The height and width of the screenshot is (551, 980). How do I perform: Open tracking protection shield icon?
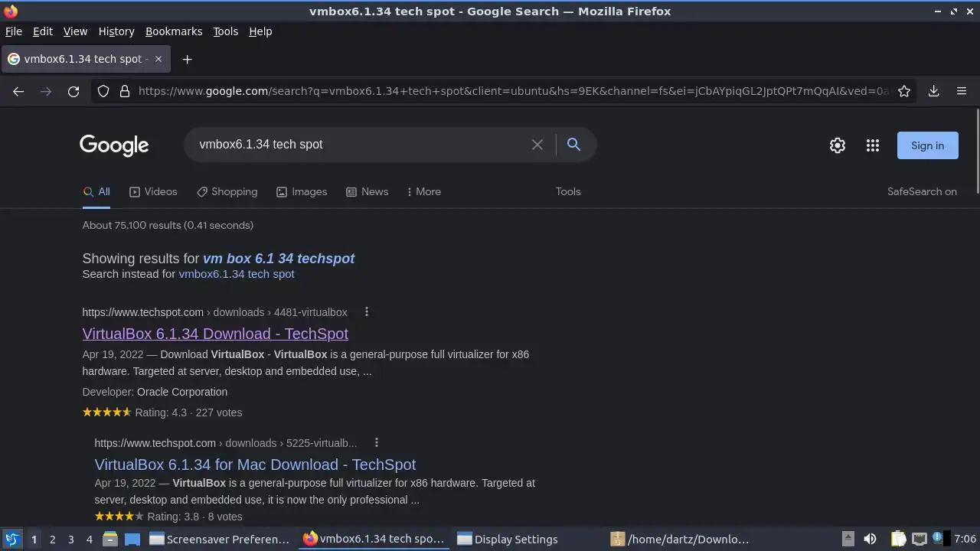coord(103,91)
